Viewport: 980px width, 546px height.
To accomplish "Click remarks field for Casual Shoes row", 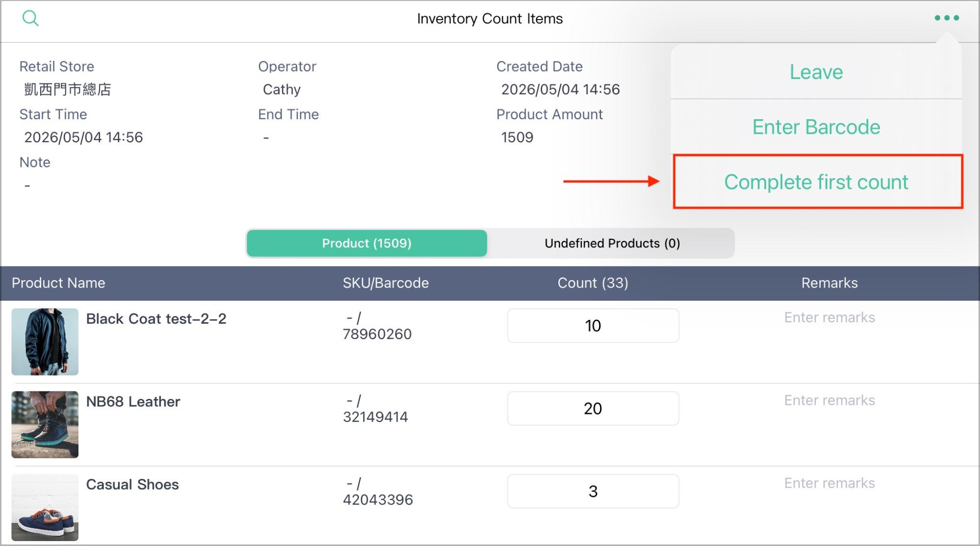I will click(x=829, y=483).
